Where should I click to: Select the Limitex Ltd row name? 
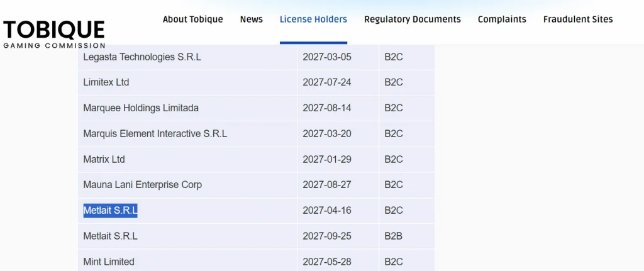(x=106, y=82)
